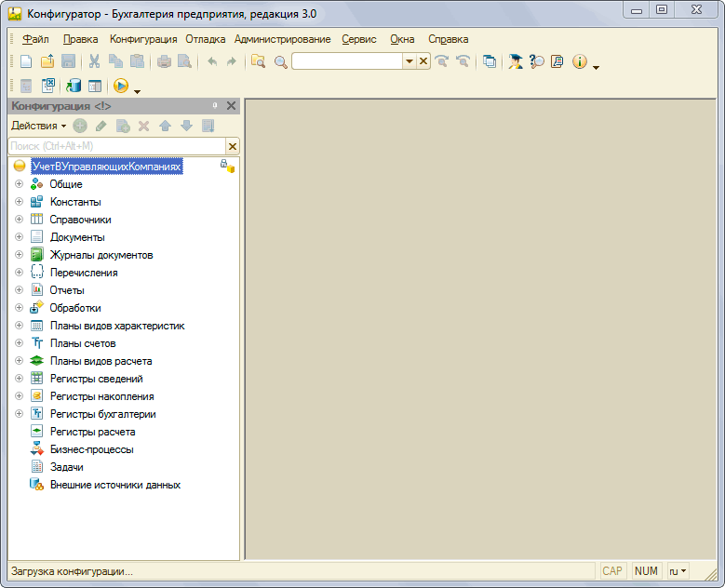Open the Администрирование menu

point(283,39)
